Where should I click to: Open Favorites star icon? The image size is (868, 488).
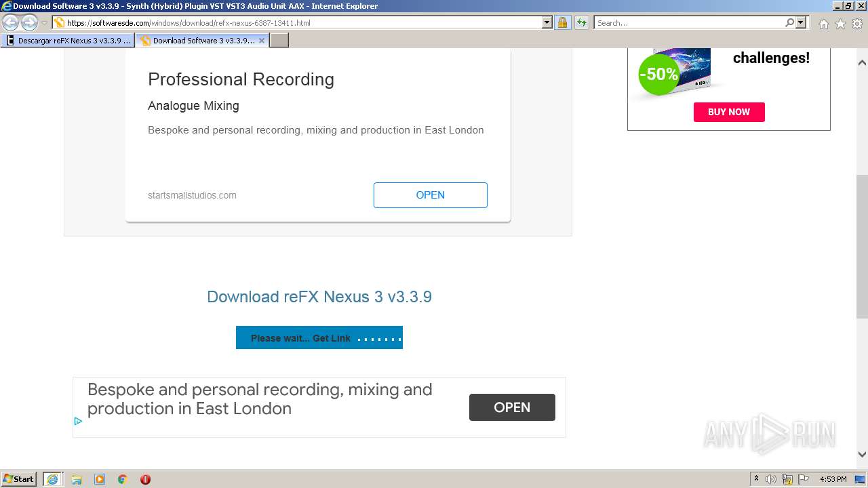(x=840, y=24)
